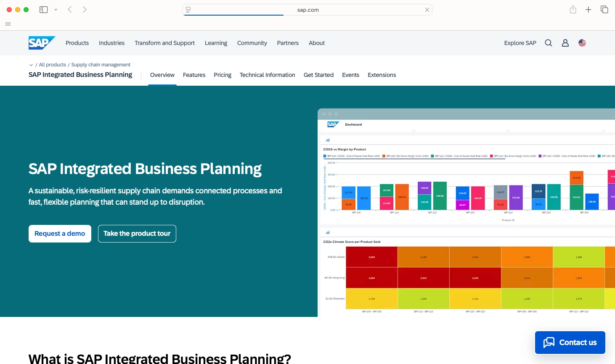Click SAP Integrated Business Planning subnav title
Image resolution: width=615 pixels, height=364 pixels.
[x=80, y=74]
